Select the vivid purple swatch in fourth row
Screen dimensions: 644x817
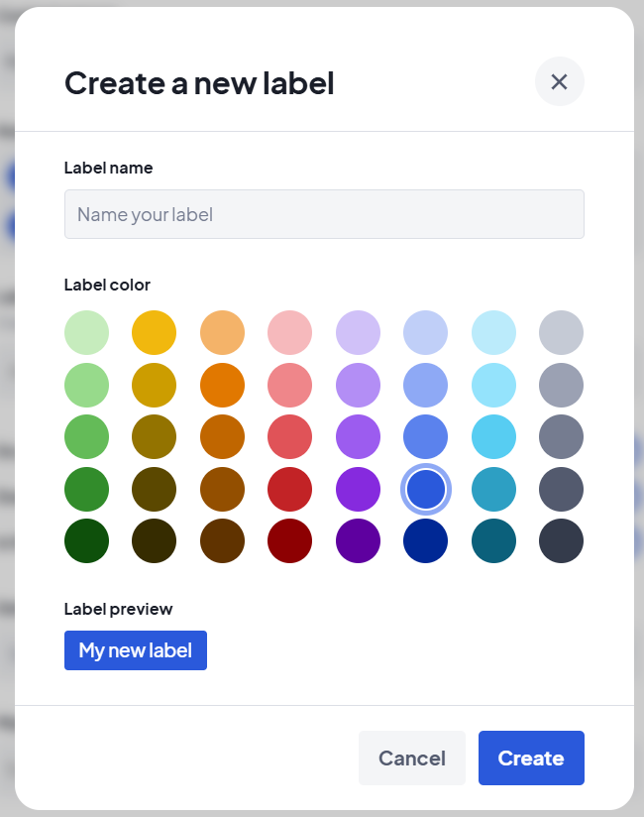(x=358, y=489)
